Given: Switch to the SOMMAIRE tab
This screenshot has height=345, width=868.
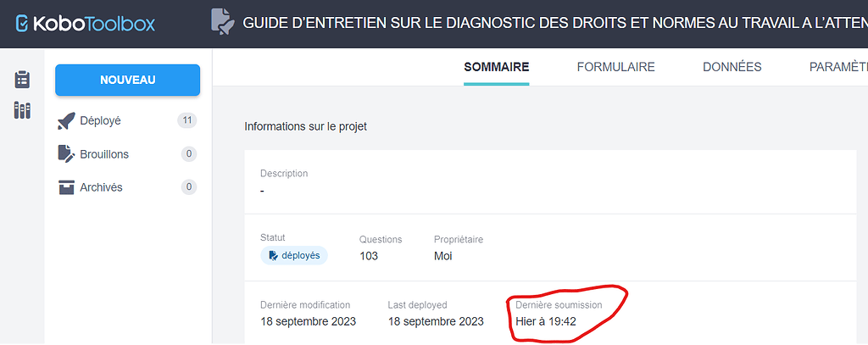Looking at the screenshot, I should [496, 67].
